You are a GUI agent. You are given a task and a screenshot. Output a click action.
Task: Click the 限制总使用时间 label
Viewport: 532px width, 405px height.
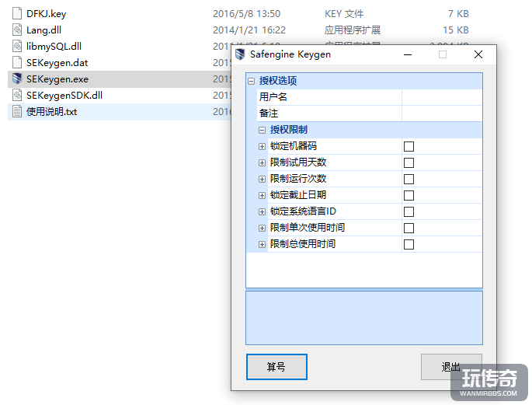coord(303,244)
